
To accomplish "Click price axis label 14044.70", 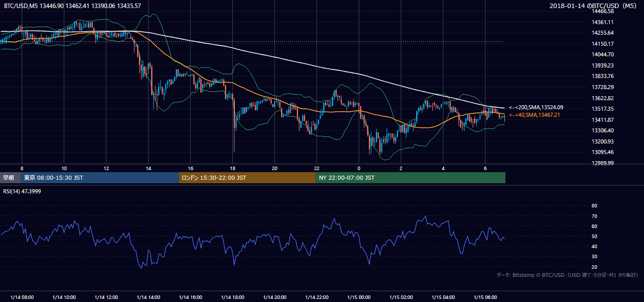I will pos(603,54).
